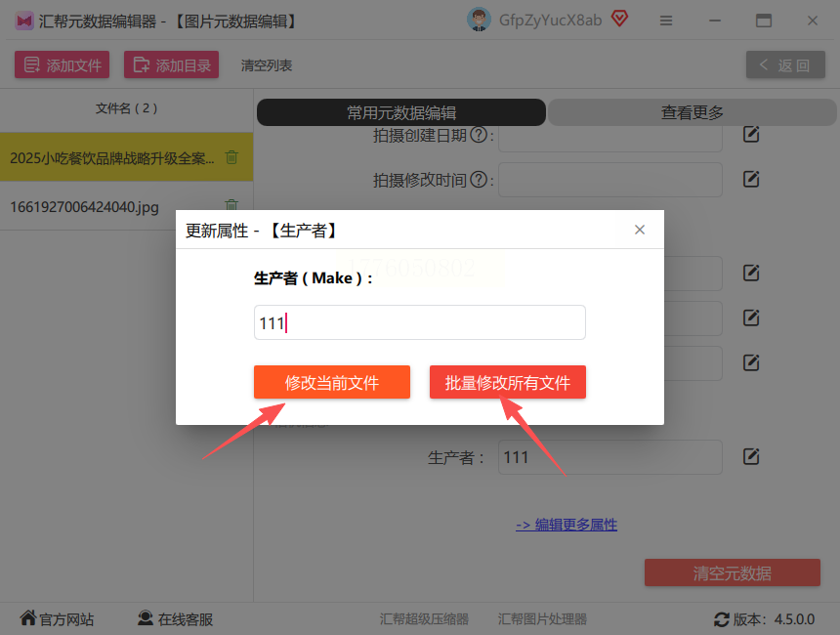Click the app logo icon in title bar
840x635 pixels.
click(24, 21)
